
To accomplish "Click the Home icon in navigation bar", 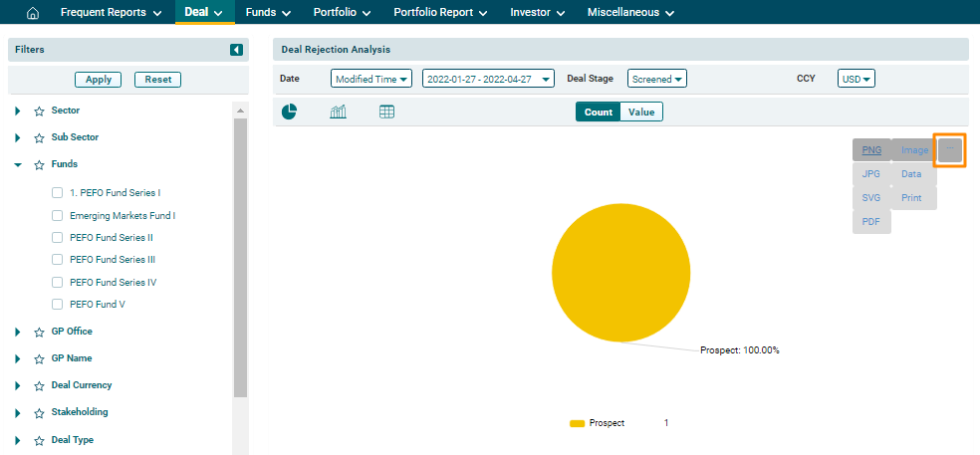I will [33, 13].
